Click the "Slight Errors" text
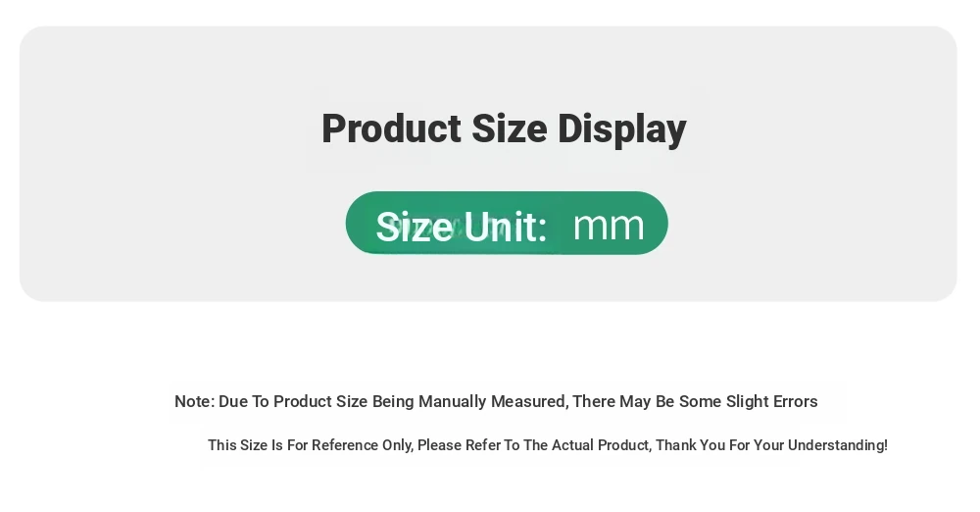 pyautogui.click(x=772, y=401)
